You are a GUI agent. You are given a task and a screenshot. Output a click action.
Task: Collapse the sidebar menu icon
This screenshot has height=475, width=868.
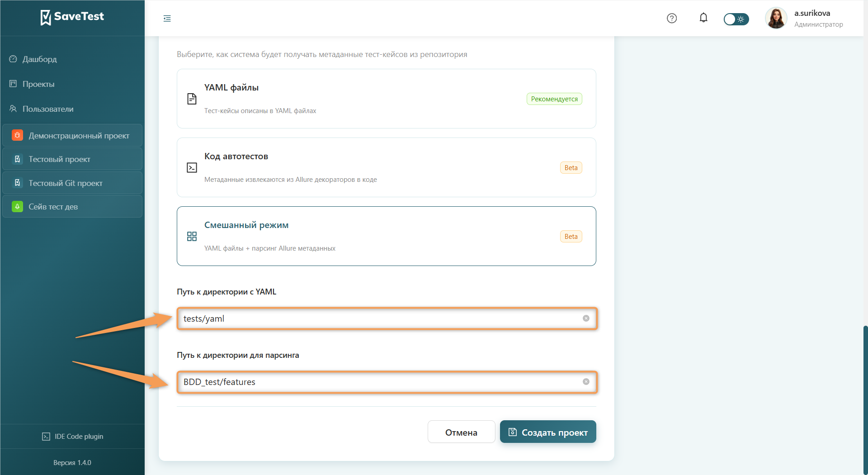pyautogui.click(x=167, y=19)
